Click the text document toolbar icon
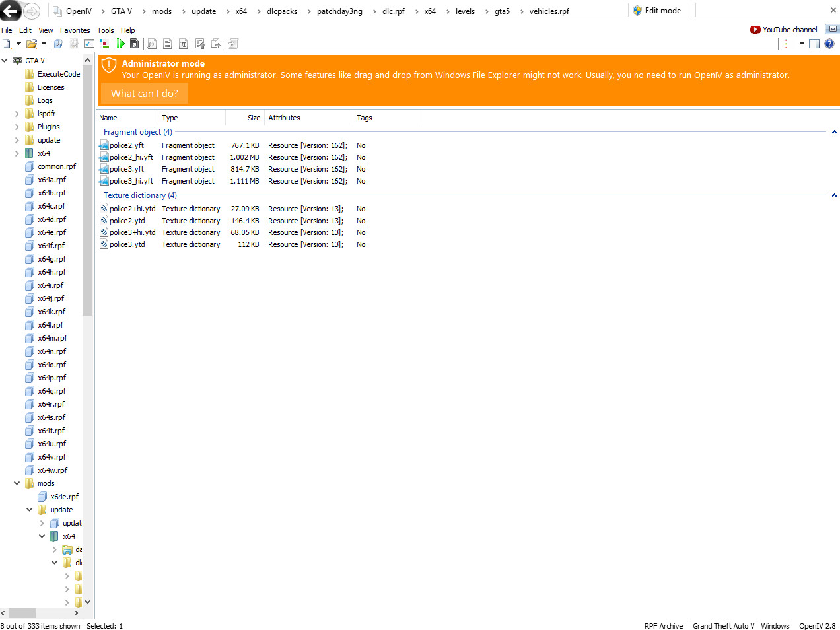840x630 pixels. 167,44
